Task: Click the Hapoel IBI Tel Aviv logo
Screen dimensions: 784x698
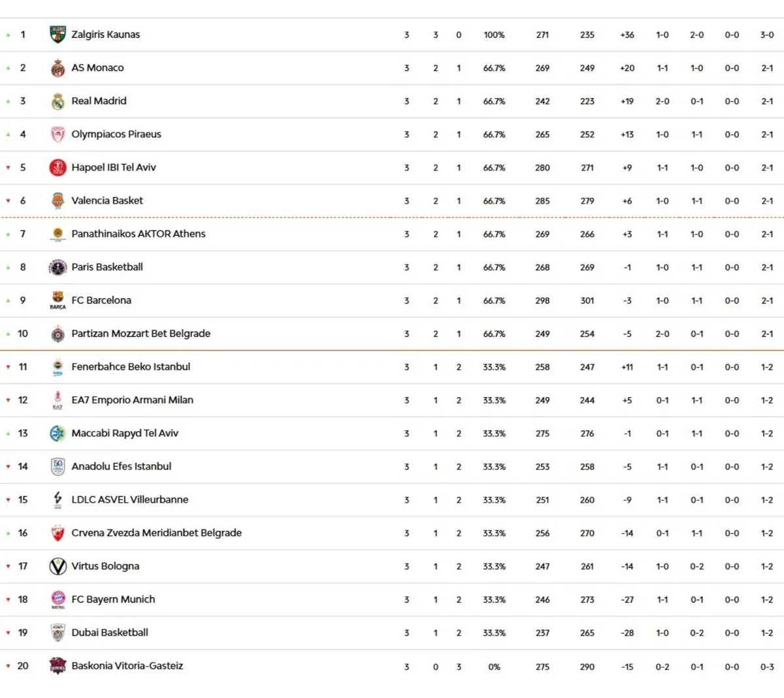Action: tap(57, 168)
